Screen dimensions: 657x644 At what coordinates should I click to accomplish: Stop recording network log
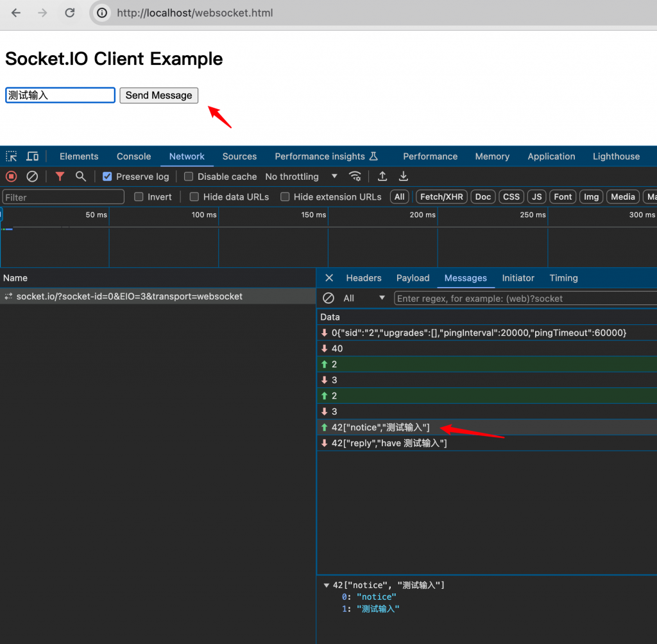point(12,177)
